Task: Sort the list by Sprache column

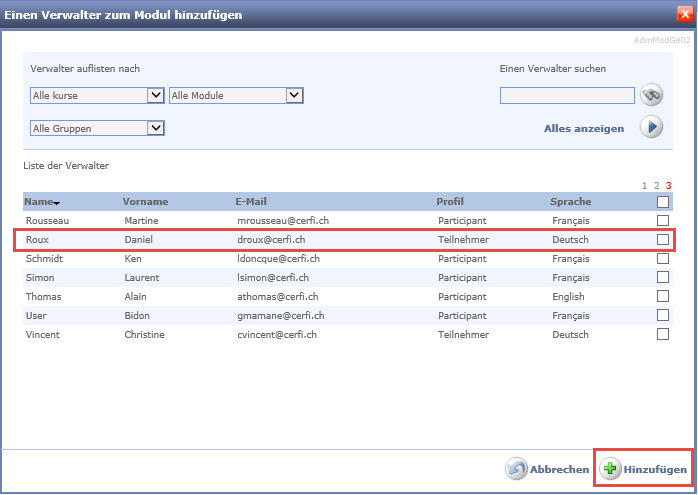Action: pos(570,202)
